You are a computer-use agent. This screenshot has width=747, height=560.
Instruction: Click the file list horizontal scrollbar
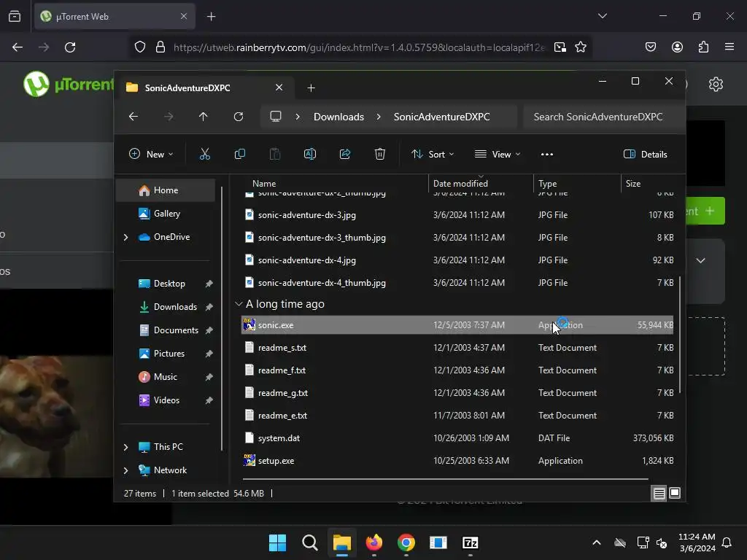pos(446,479)
